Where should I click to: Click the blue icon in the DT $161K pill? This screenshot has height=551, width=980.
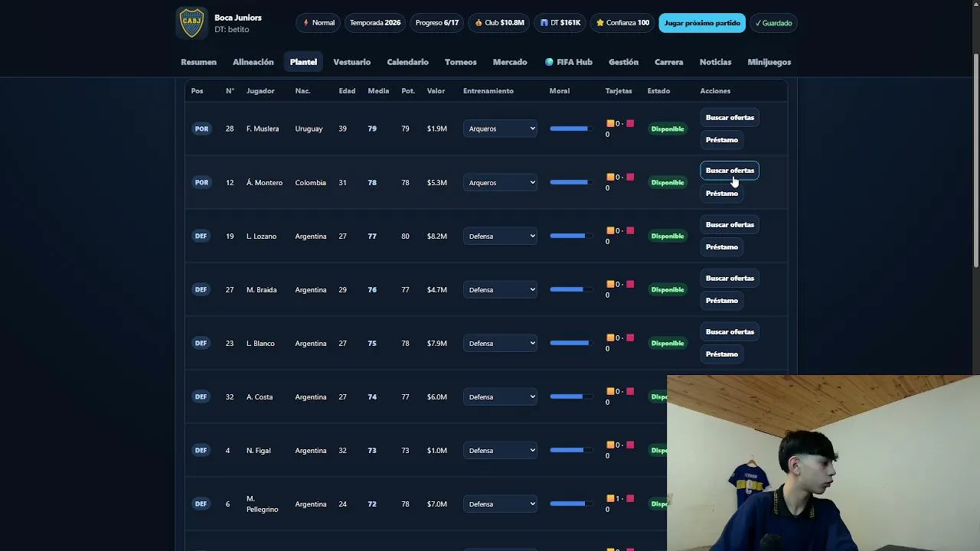(544, 23)
